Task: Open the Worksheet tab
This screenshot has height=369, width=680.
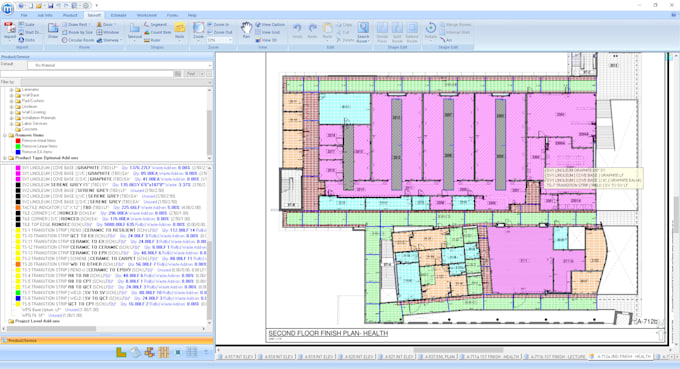Action: 147,15
